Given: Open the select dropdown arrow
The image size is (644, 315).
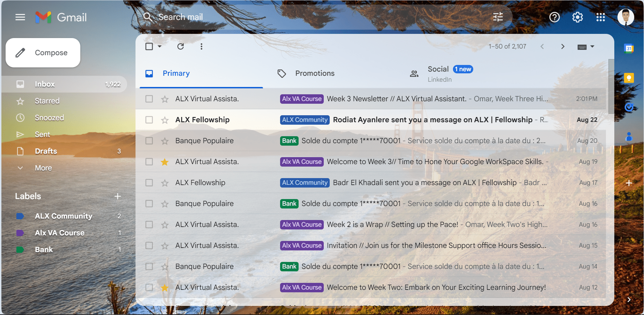Looking at the screenshot, I should click(x=160, y=46).
